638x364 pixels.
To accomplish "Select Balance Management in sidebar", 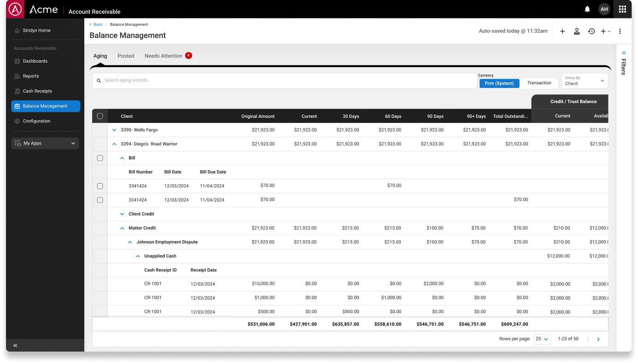I will coord(46,106).
